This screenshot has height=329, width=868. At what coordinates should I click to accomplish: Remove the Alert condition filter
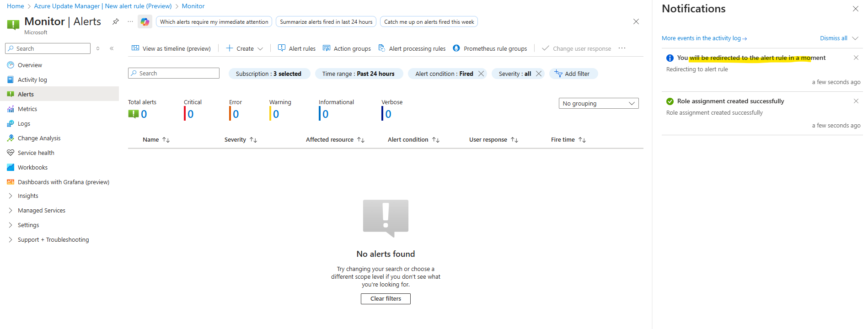pos(481,74)
